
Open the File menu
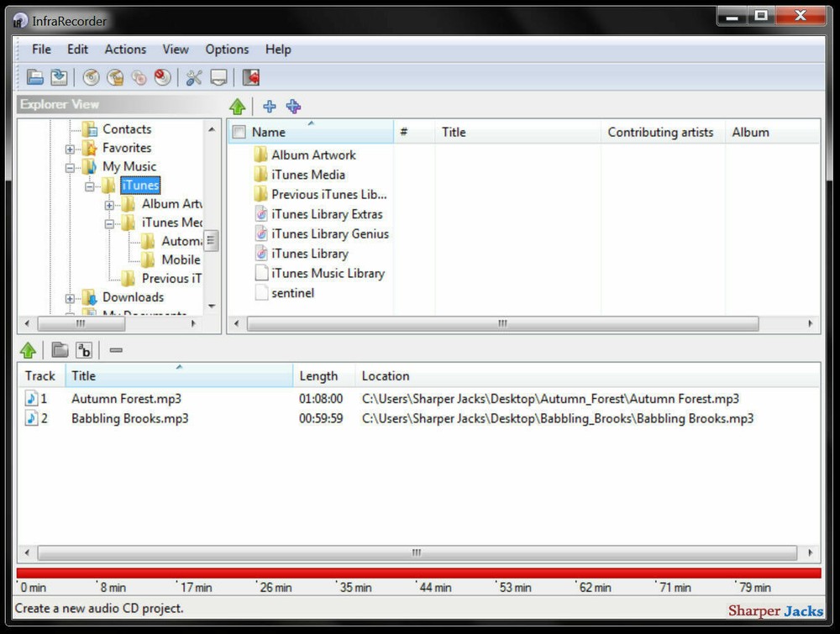tap(41, 50)
